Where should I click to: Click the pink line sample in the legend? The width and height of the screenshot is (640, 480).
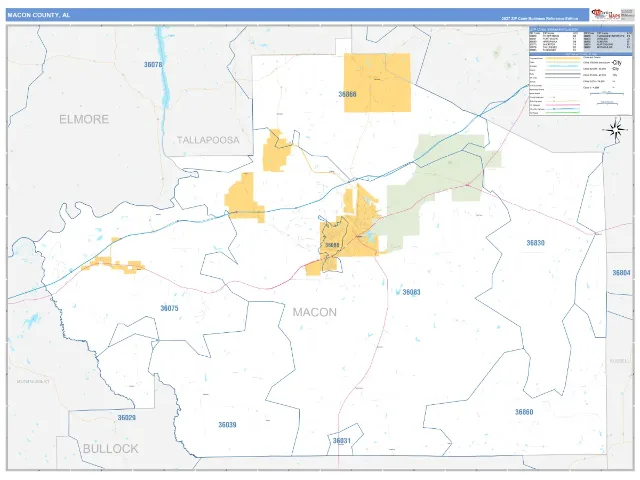[x=562, y=105]
